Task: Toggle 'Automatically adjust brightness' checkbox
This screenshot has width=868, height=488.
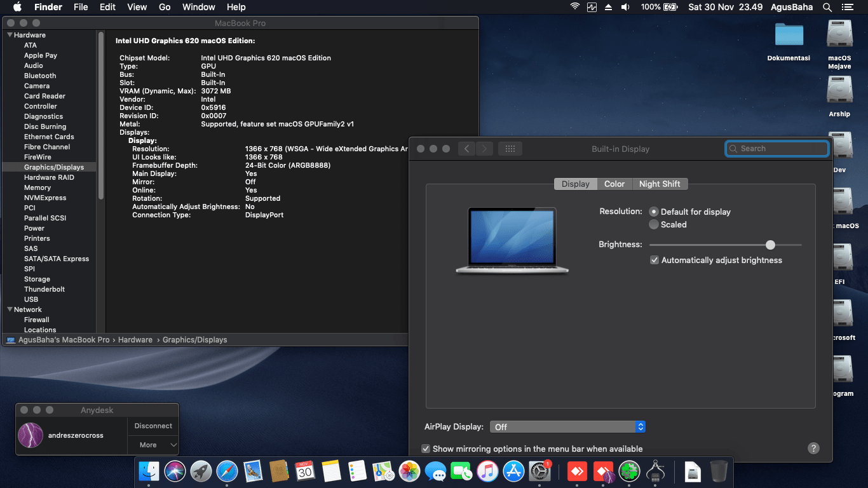Action: pyautogui.click(x=654, y=260)
